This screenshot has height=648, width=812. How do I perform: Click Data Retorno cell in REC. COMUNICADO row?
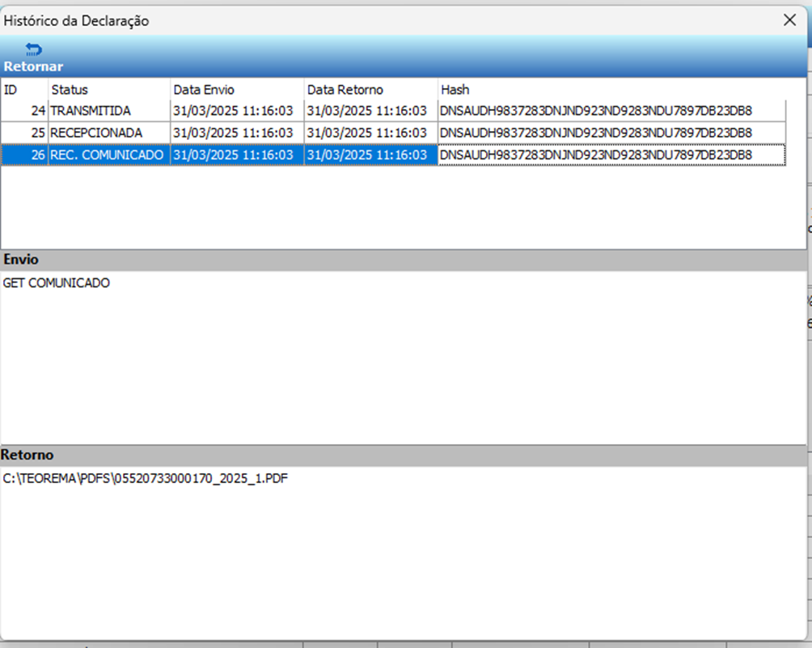pyautogui.click(x=370, y=155)
